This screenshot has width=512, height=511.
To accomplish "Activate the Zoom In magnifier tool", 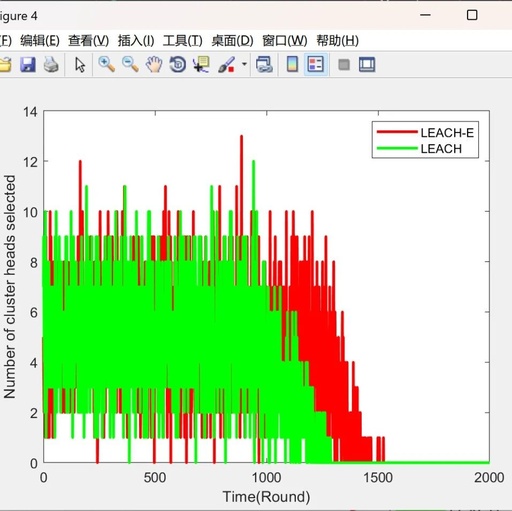I will pyautogui.click(x=107, y=64).
